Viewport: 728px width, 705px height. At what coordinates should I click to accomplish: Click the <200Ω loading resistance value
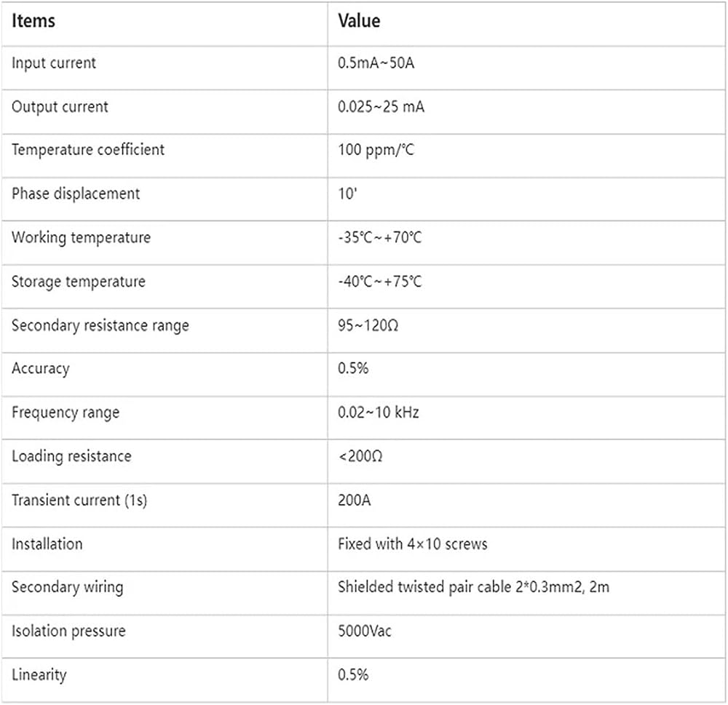coord(361,456)
